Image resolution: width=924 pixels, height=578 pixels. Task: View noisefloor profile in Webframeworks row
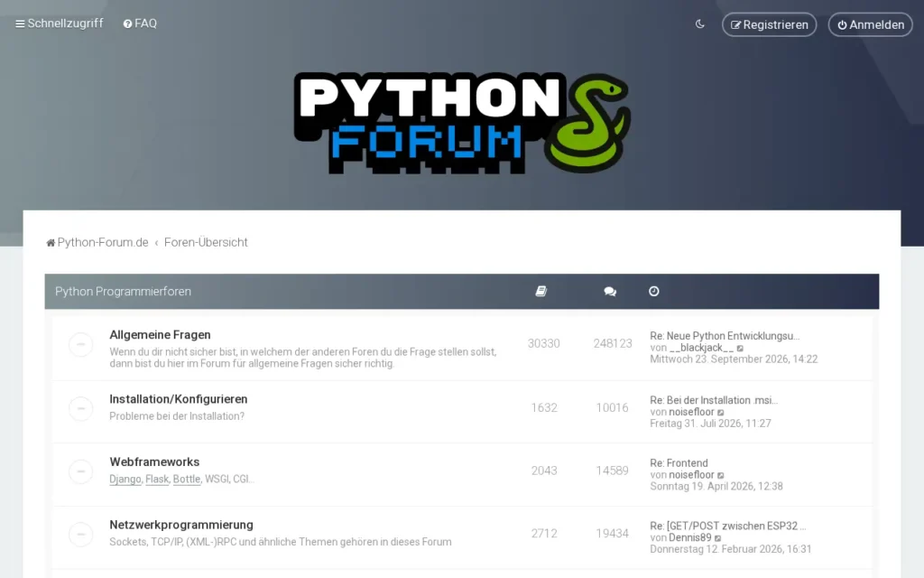(x=691, y=475)
